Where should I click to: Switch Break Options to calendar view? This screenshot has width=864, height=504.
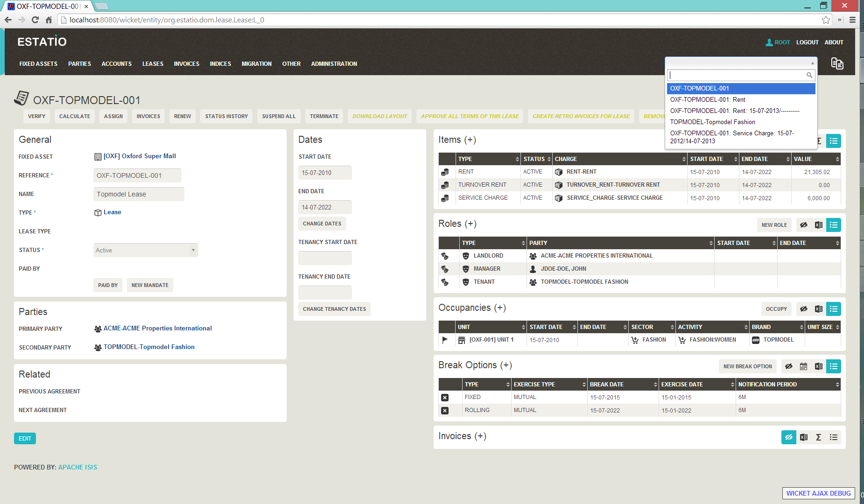(803, 366)
